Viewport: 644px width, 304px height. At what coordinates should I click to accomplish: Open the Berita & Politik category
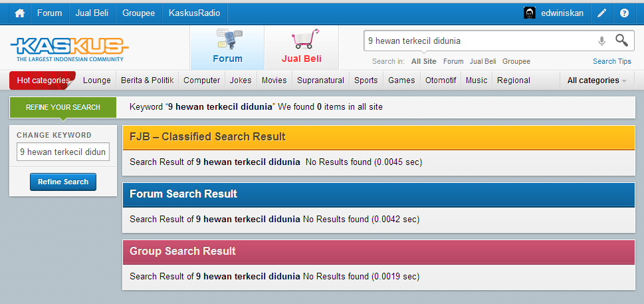point(147,80)
